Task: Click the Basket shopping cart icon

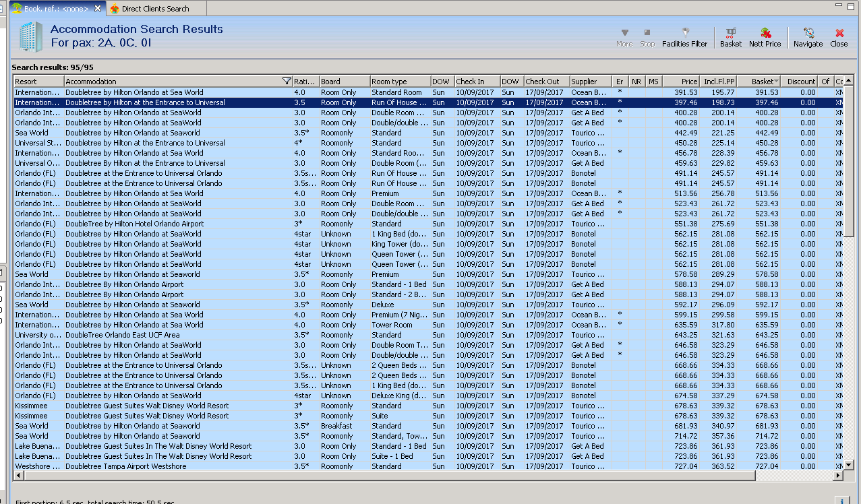Action: [730, 33]
